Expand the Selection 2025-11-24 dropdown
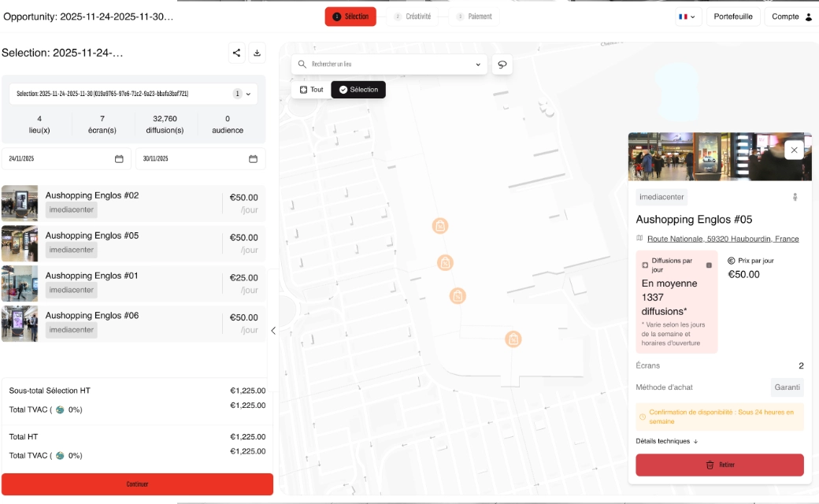Image resolution: width=819 pixels, height=504 pixels. [247, 94]
